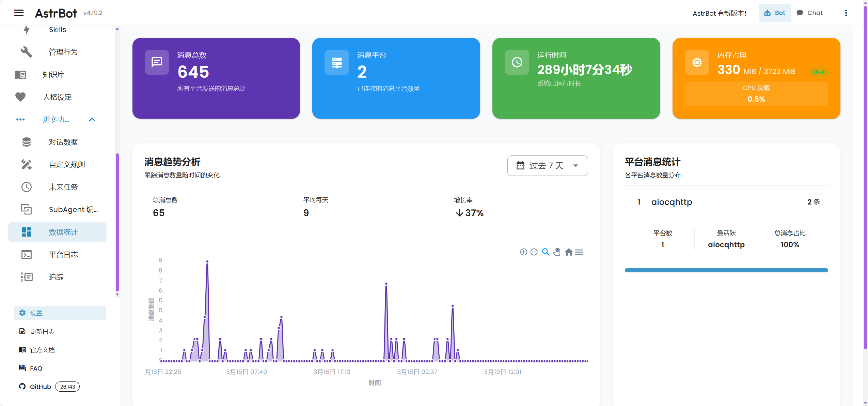The width and height of the screenshot is (868, 406).
Task: Switch to Chat mode
Action: 810,13
